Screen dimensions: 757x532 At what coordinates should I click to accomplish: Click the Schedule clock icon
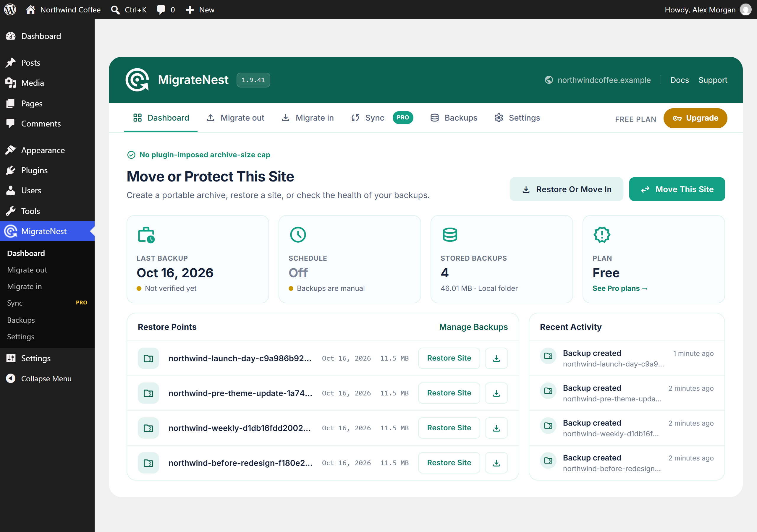click(298, 235)
